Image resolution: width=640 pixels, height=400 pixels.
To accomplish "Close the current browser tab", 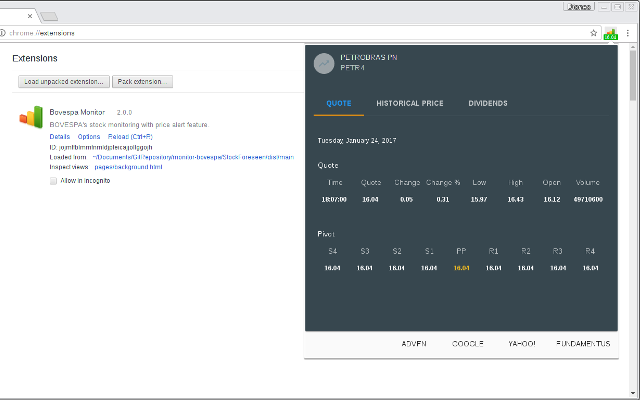I will click(30, 16).
